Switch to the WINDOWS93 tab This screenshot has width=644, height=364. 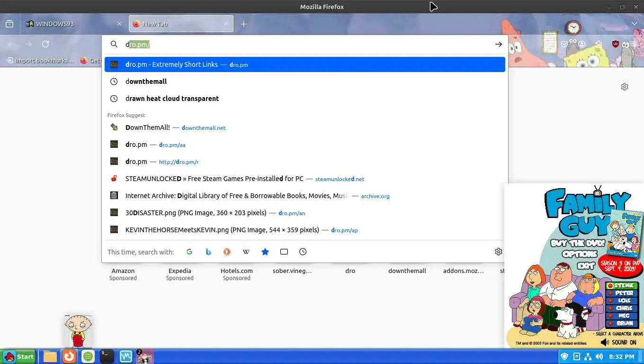click(74, 24)
